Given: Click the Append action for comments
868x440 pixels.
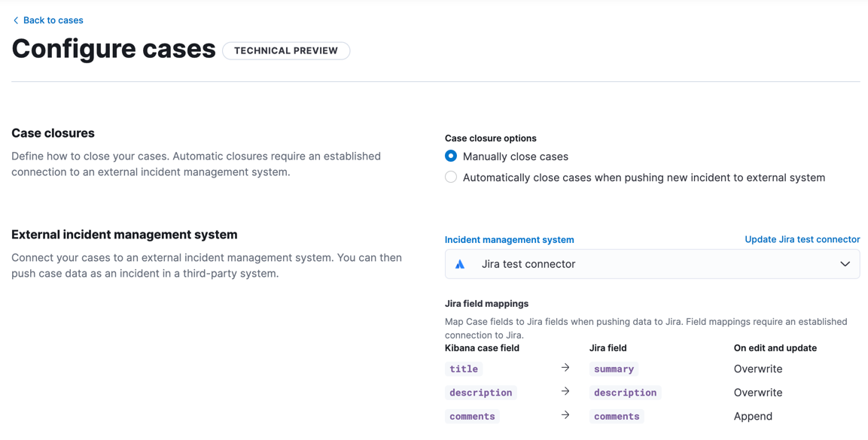Looking at the screenshot, I should pos(753,416).
